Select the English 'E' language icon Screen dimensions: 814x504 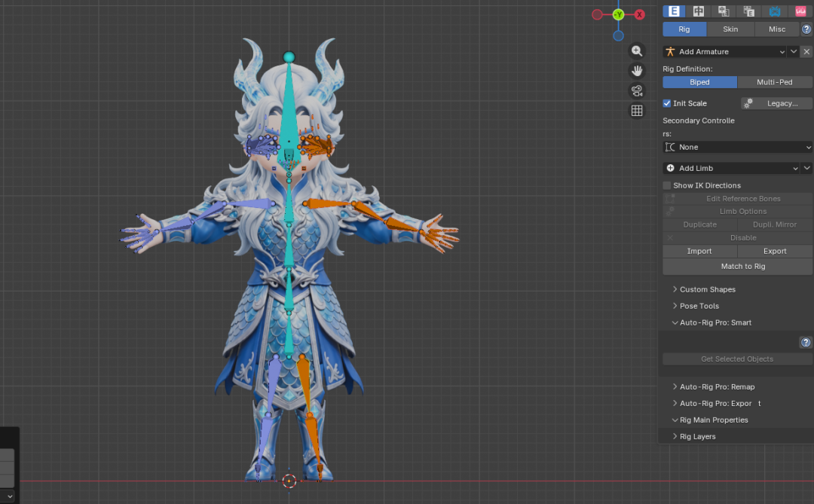[674, 11]
